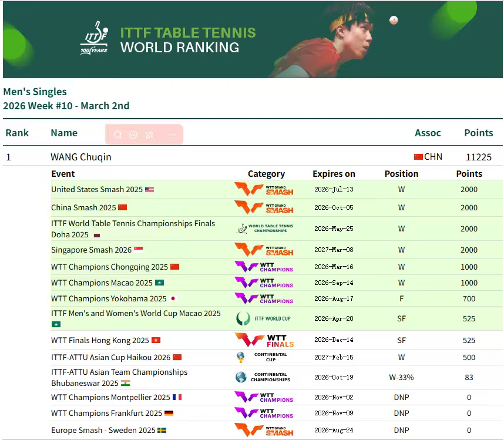Viewport: 504px width, 440px height.
Task: Click the Event sub-table header
Action: (63, 173)
